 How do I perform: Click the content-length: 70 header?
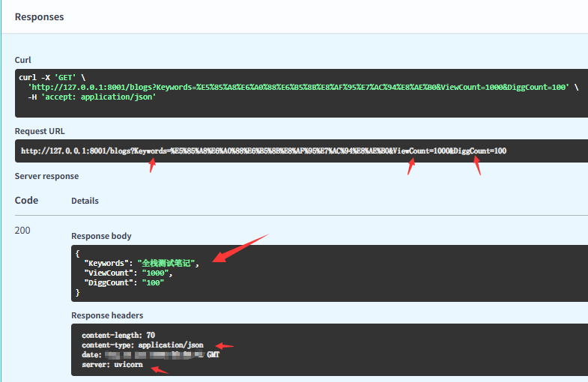pyautogui.click(x=118, y=335)
